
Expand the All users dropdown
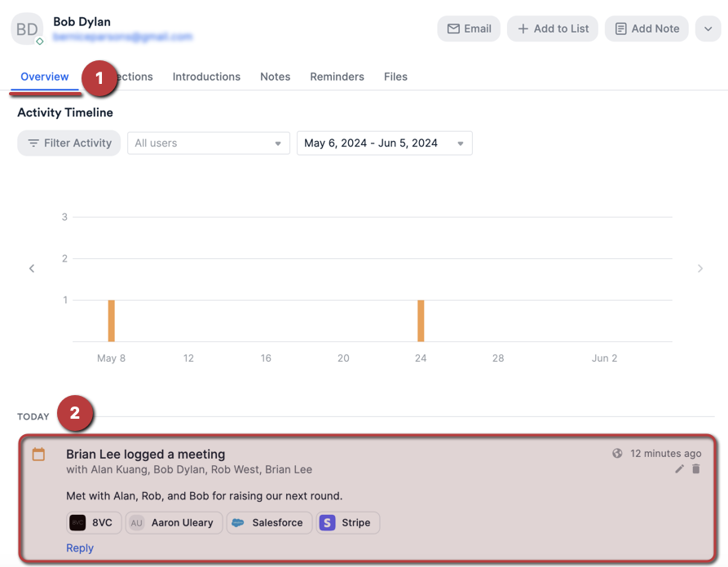coord(209,143)
